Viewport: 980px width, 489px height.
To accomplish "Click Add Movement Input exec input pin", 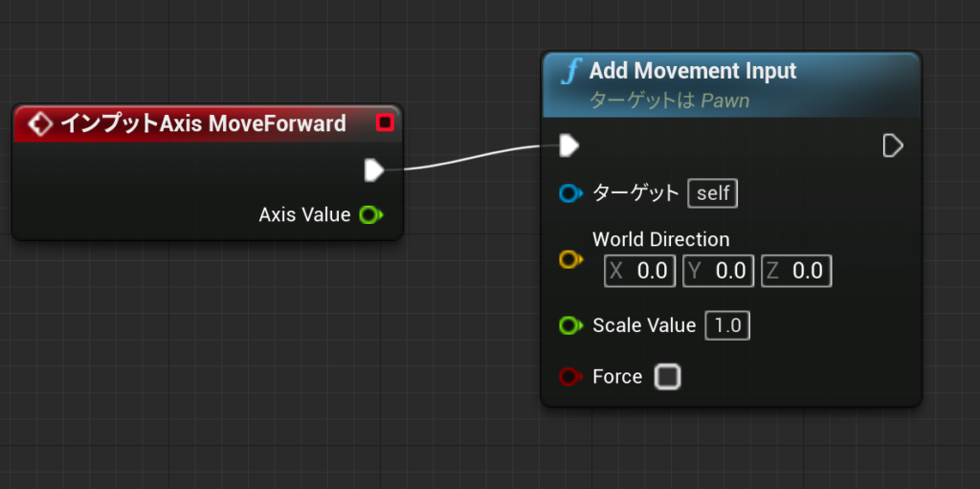I will pyautogui.click(x=568, y=145).
